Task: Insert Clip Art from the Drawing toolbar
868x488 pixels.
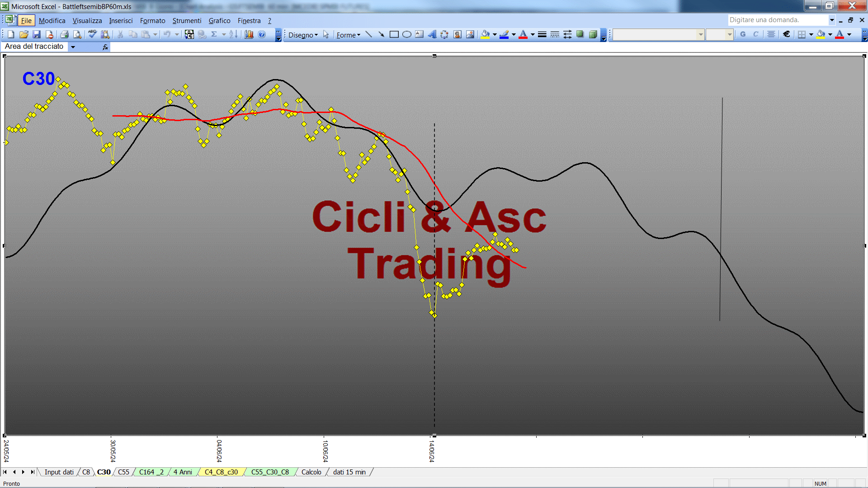Action: coord(458,34)
